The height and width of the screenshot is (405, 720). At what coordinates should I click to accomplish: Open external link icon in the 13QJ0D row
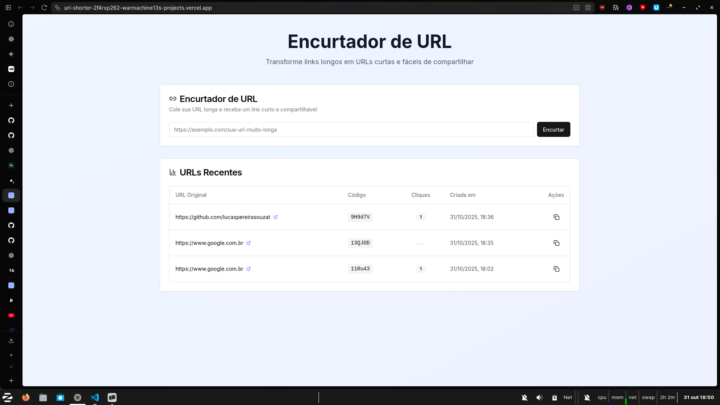tap(249, 243)
